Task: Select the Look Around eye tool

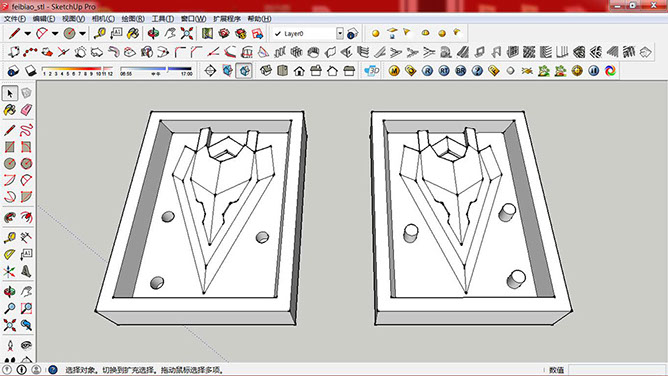Action: point(26,345)
